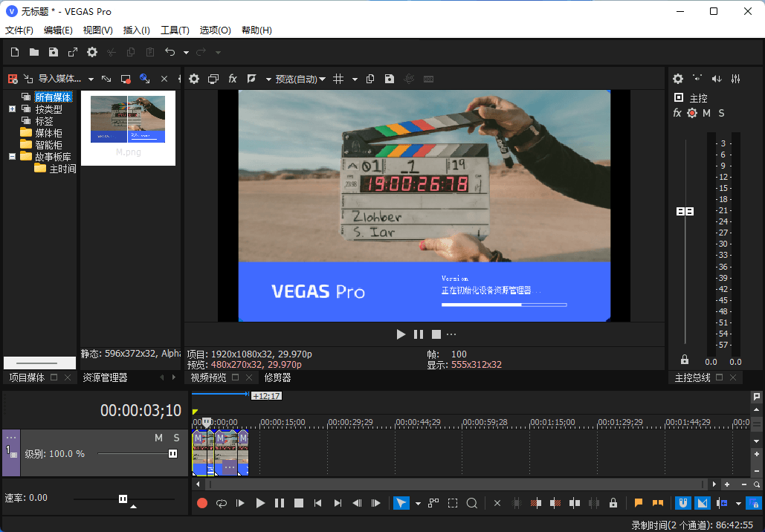The width and height of the screenshot is (765, 532).
Task: Stop playback in the preview window
Action: tap(436, 334)
